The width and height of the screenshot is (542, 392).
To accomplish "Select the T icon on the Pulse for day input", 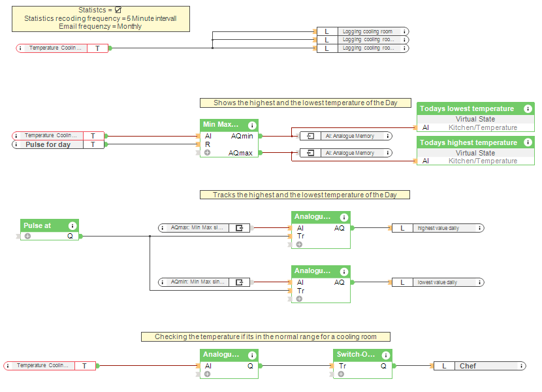I will click(93, 144).
